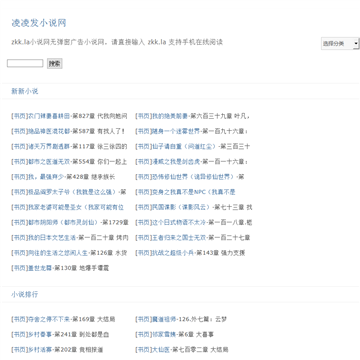Open 王者归来之国士无双 novel link
Viewport: 360px width, 360px height.
tap(179, 238)
